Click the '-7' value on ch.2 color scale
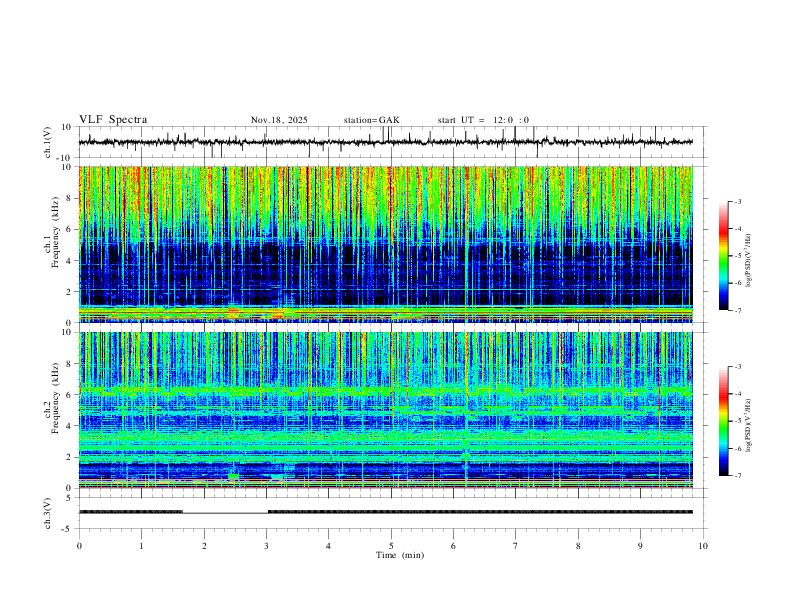 pyautogui.click(x=737, y=476)
